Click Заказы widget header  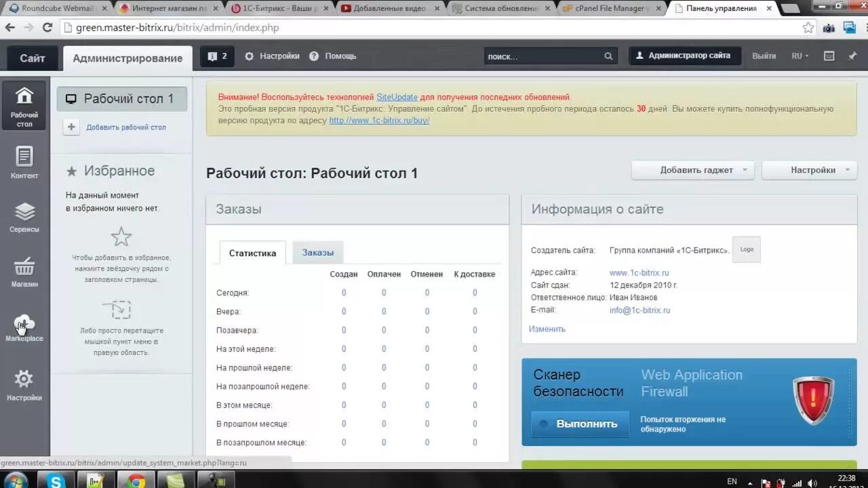coord(357,209)
